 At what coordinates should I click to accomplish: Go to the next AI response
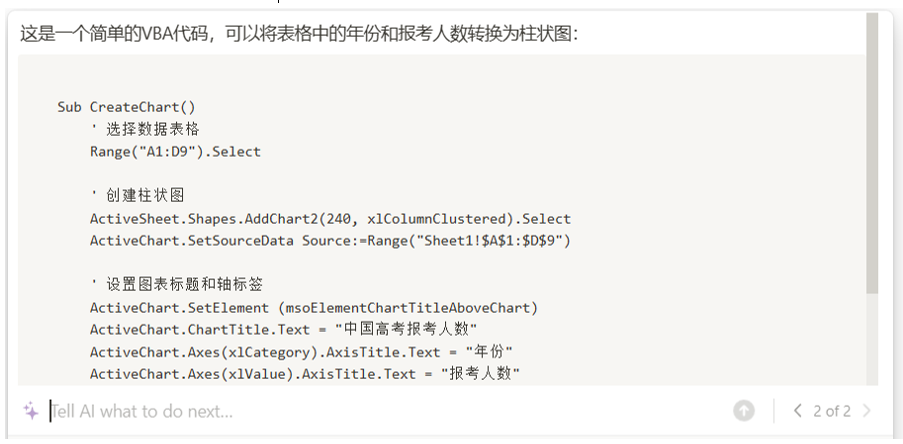[866, 411]
